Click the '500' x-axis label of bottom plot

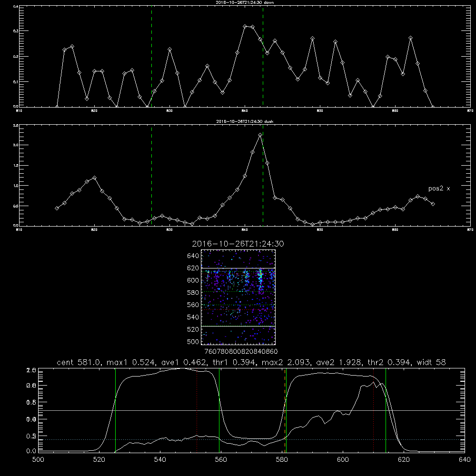click(x=38, y=460)
